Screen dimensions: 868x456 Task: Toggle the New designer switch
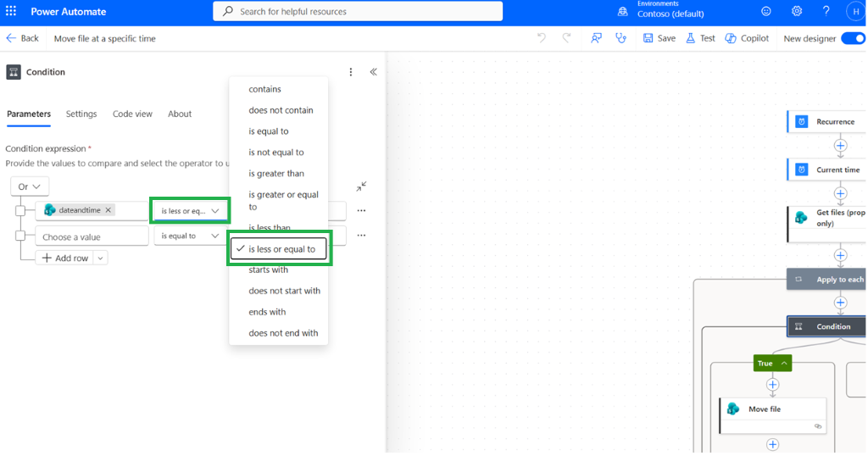(x=854, y=38)
